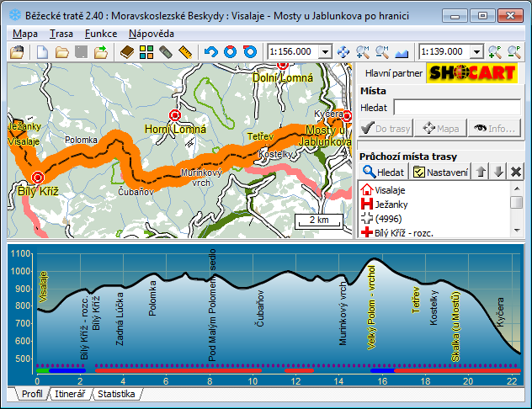Click the Hledat search text field
The image size is (532, 409).
456,107
